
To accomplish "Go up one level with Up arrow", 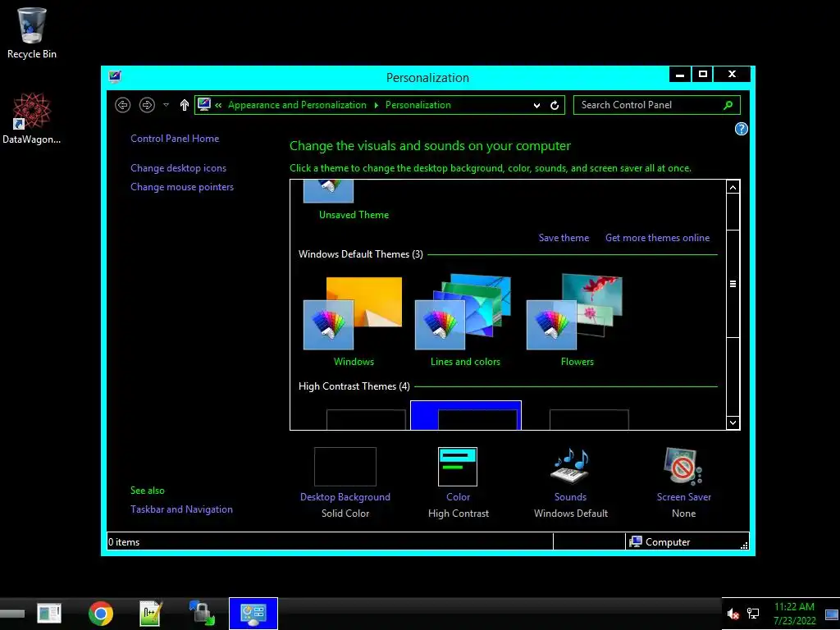I will coord(185,105).
